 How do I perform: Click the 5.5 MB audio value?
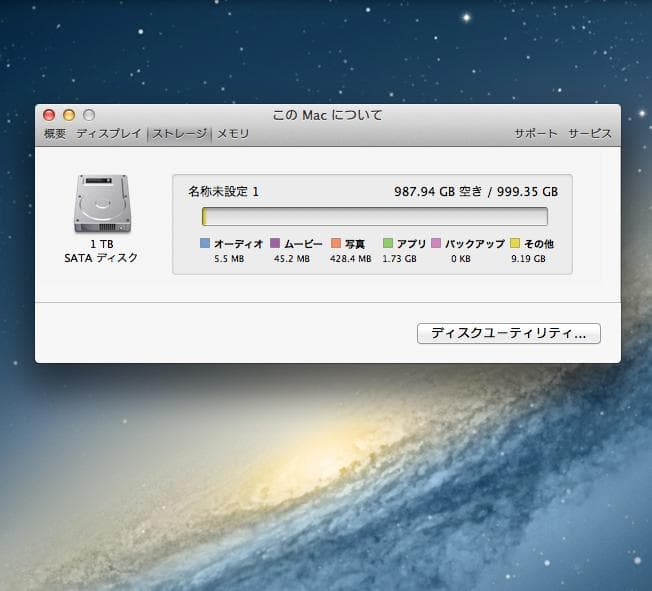point(229,259)
